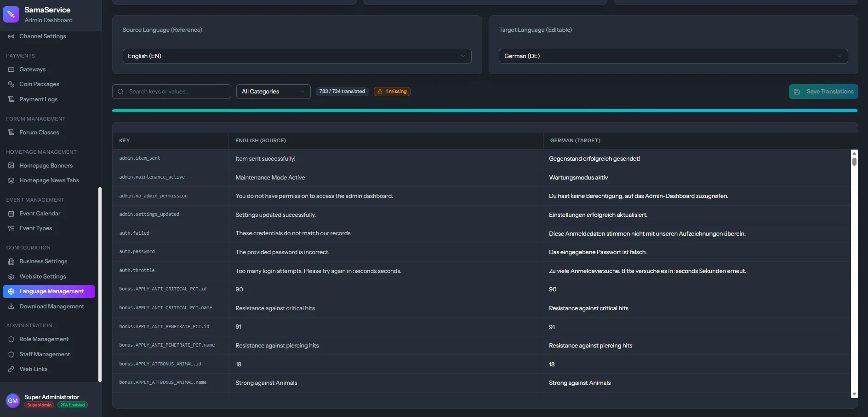Click the KEY column header
The image size is (868, 417).
[125, 140]
